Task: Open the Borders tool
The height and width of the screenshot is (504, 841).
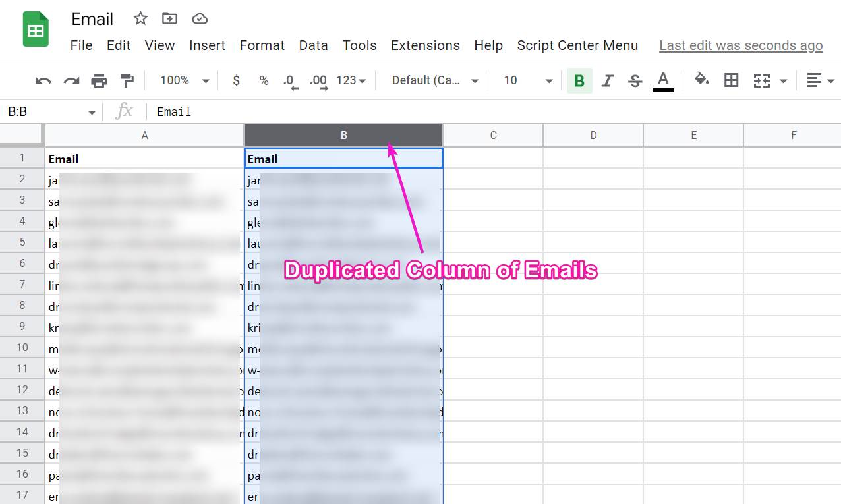Action: coord(730,80)
